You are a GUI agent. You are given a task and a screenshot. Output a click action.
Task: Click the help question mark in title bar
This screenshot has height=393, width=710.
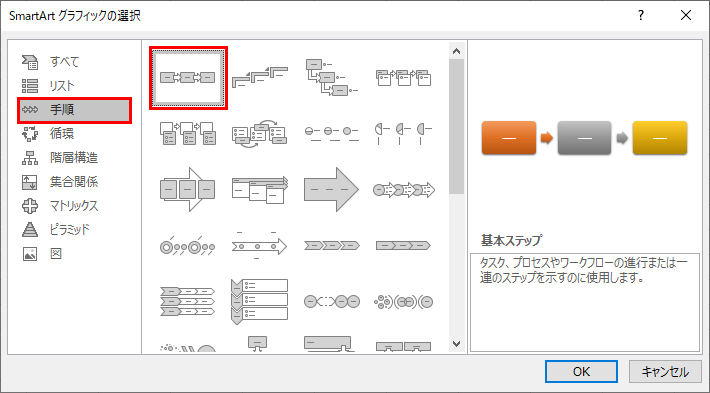coord(641,15)
